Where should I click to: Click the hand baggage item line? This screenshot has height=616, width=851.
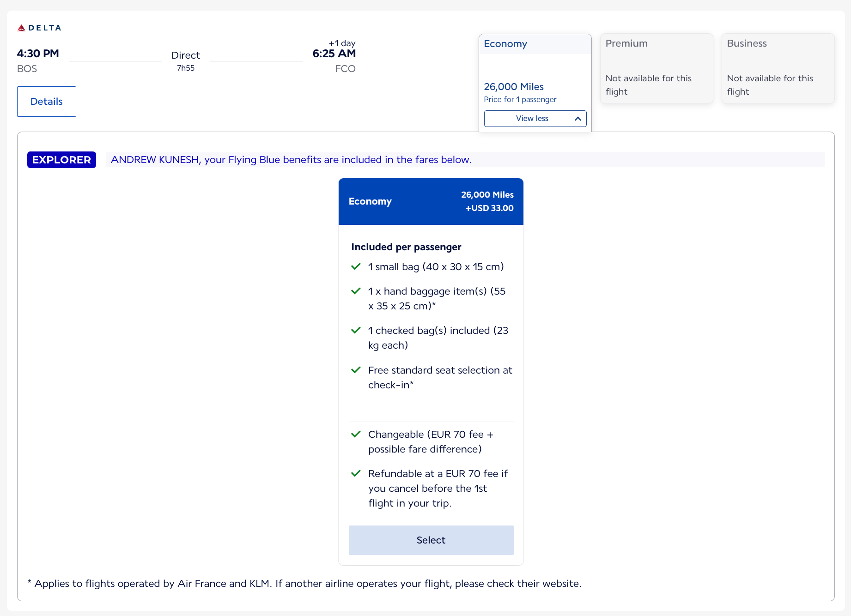437,299
